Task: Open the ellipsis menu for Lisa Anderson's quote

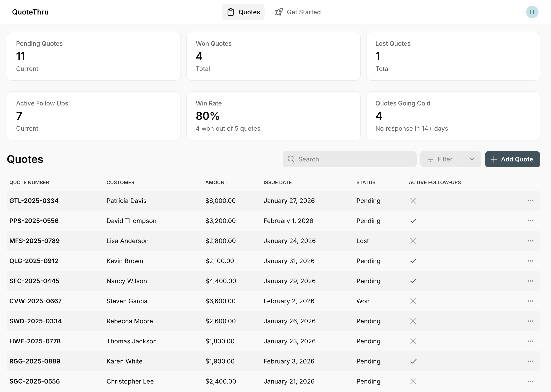Action: tap(530, 241)
